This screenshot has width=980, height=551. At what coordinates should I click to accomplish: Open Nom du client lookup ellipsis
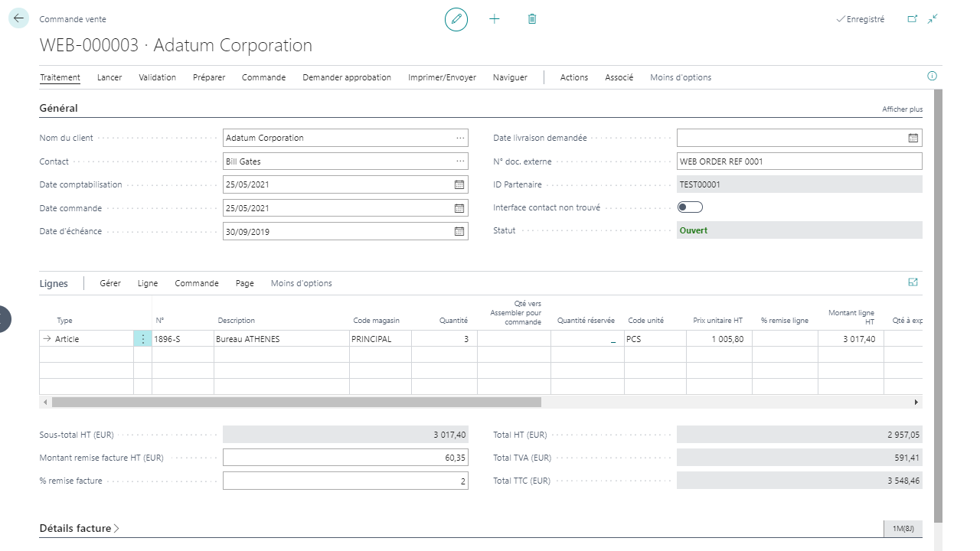(x=459, y=138)
